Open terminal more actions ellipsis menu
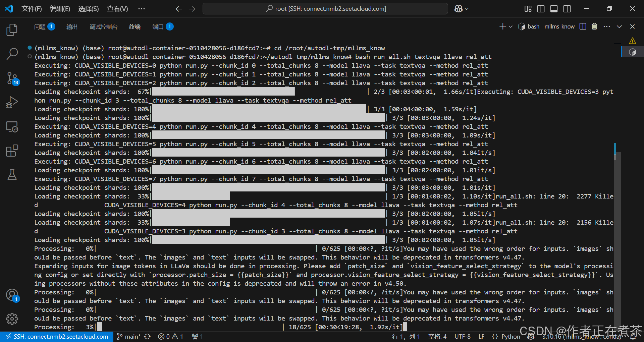 point(607,26)
